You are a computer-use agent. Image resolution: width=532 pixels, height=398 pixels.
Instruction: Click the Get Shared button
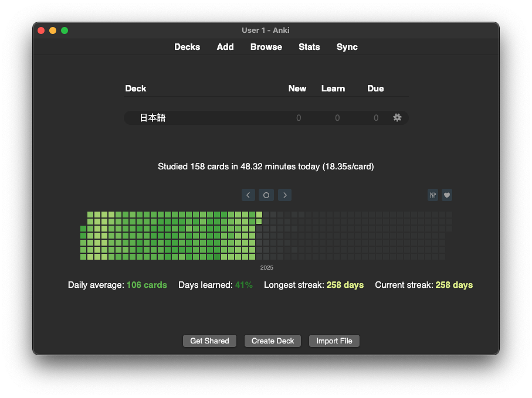[209, 341]
